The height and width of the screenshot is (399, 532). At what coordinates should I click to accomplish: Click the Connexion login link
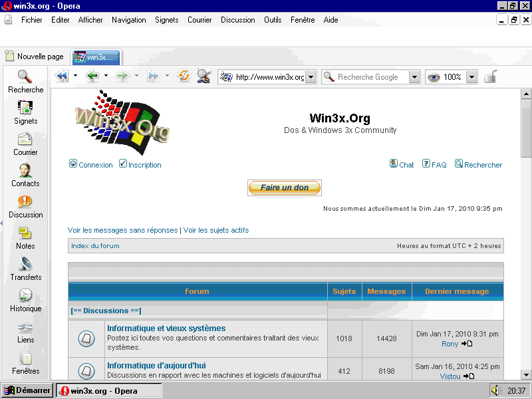coord(91,164)
